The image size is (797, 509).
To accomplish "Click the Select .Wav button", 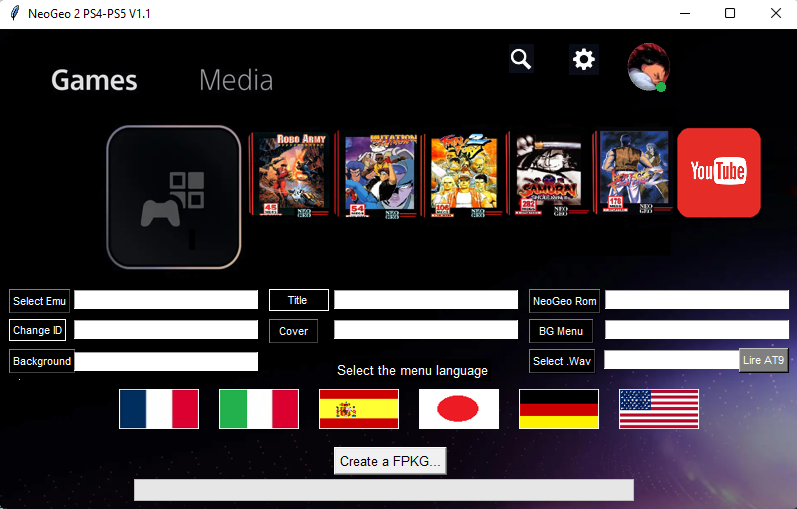I will (x=562, y=361).
